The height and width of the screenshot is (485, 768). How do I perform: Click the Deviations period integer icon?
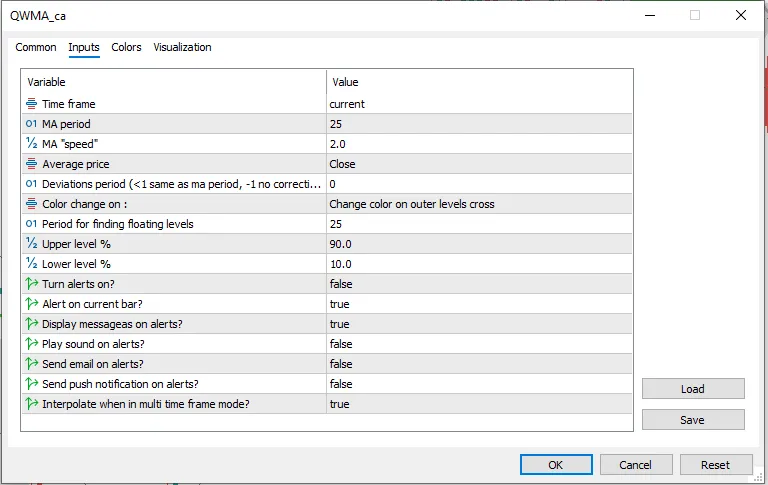[x=31, y=184]
